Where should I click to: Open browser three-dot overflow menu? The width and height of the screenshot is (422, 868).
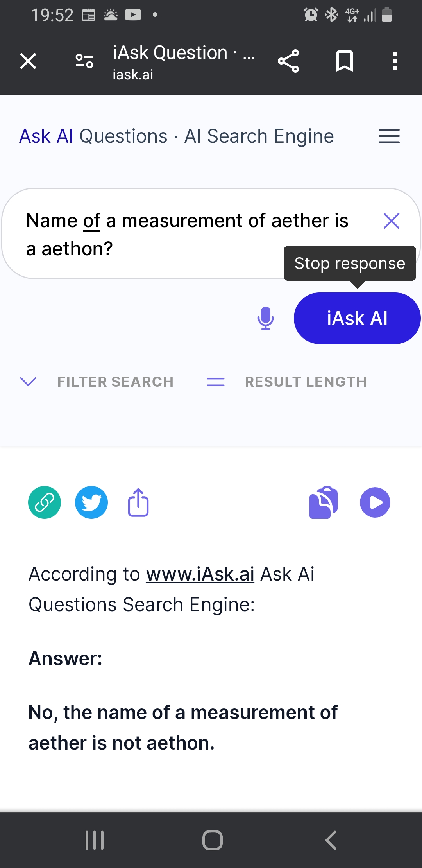coord(395,61)
